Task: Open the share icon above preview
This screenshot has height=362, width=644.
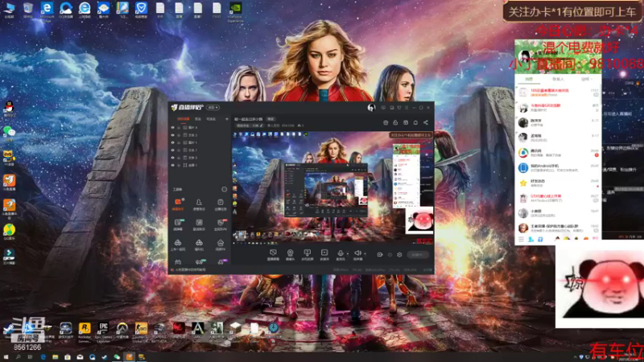Action: [426, 123]
